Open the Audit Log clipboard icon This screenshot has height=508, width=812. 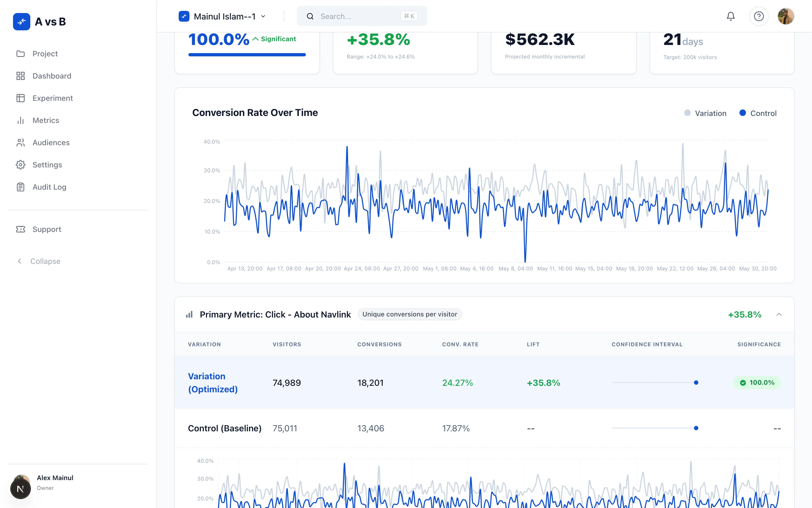21,187
